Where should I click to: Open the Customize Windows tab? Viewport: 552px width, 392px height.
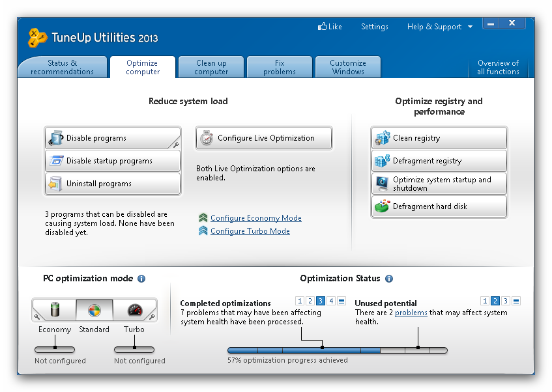point(348,67)
